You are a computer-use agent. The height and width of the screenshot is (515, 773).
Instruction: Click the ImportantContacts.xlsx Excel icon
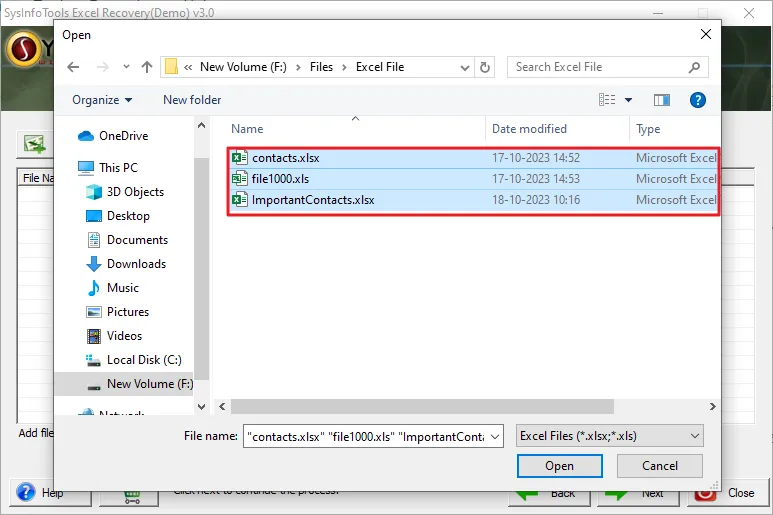[240, 200]
